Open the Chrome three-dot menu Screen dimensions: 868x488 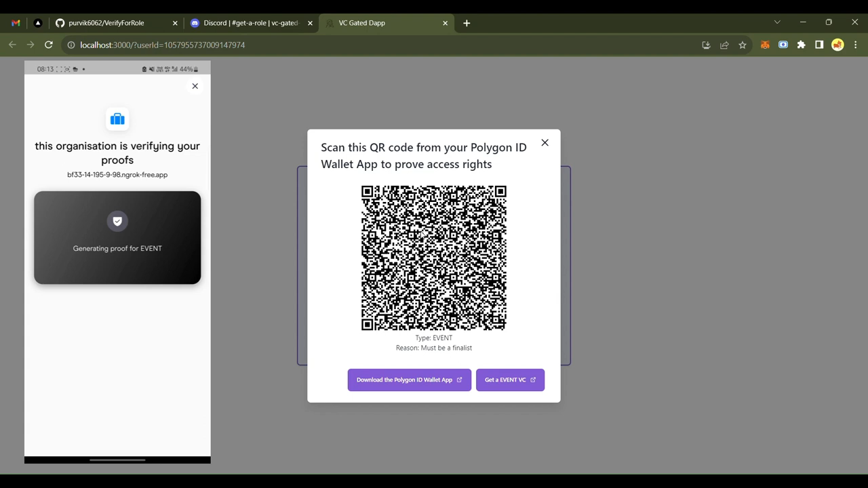pos(855,45)
